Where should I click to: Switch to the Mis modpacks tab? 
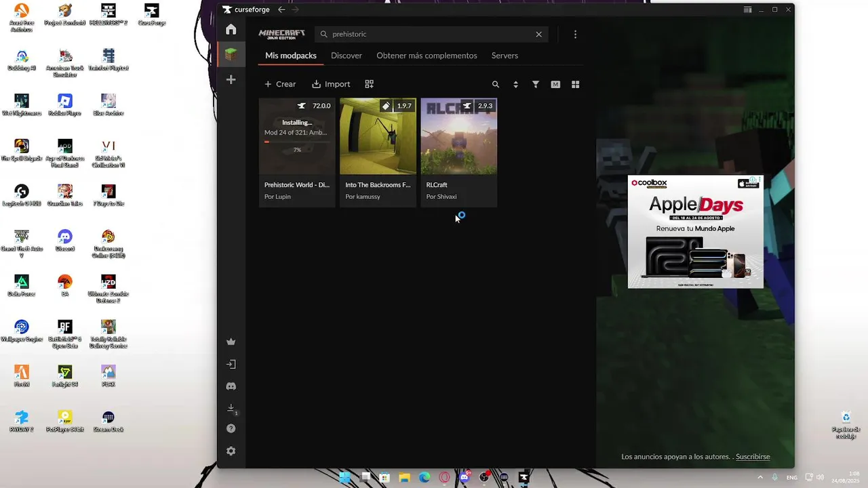click(x=291, y=56)
